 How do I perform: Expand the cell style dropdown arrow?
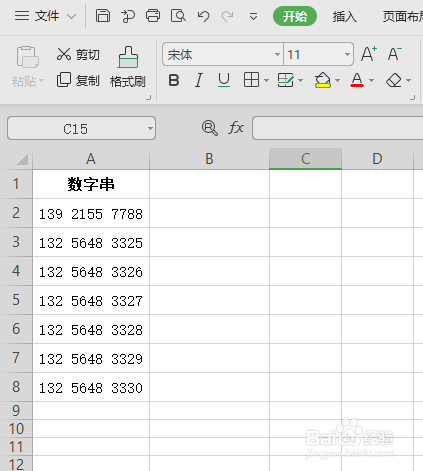pyautogui.click(x=300, y=80)
